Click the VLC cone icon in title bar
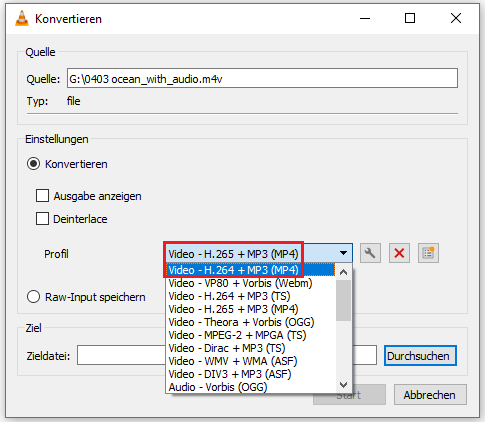 [22, 18]
